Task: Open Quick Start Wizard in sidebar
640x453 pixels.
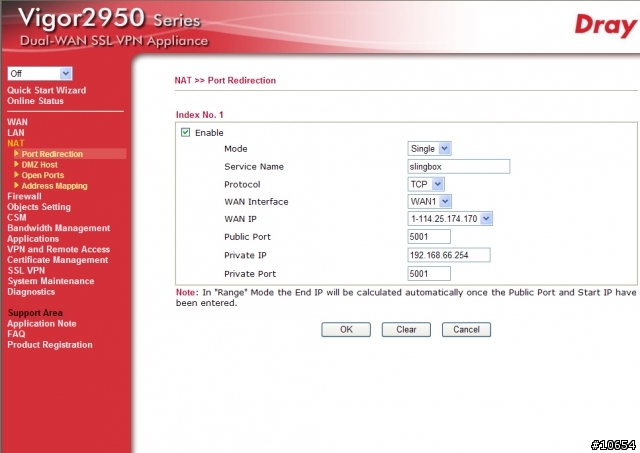Action: (47, 90)
